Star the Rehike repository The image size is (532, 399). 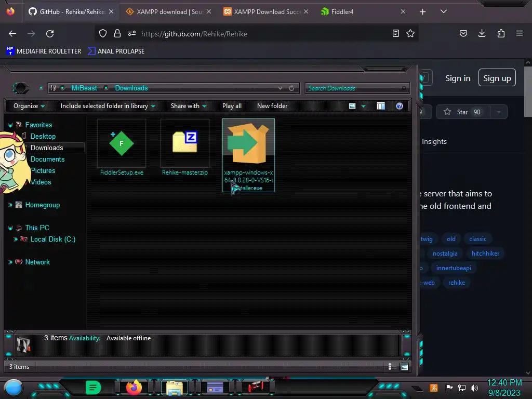pyautogui.click(x=463, y=112)
